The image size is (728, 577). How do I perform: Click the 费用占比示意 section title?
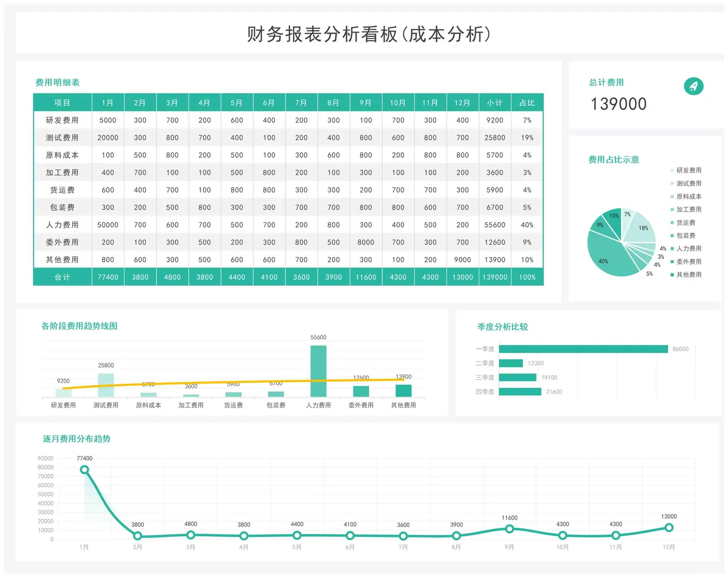point(614,159)
